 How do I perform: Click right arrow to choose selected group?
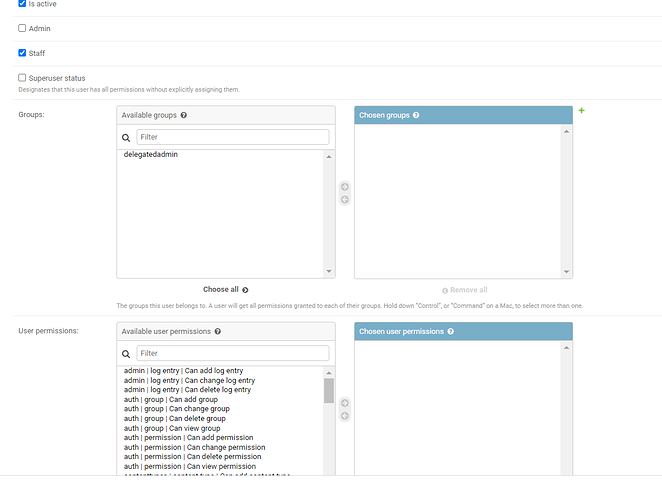[x=345, y=187]
